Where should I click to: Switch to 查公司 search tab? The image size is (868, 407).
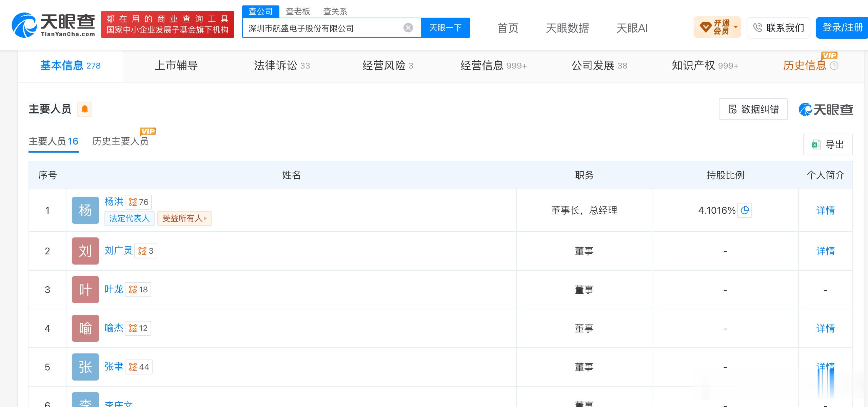coord(261,12)
